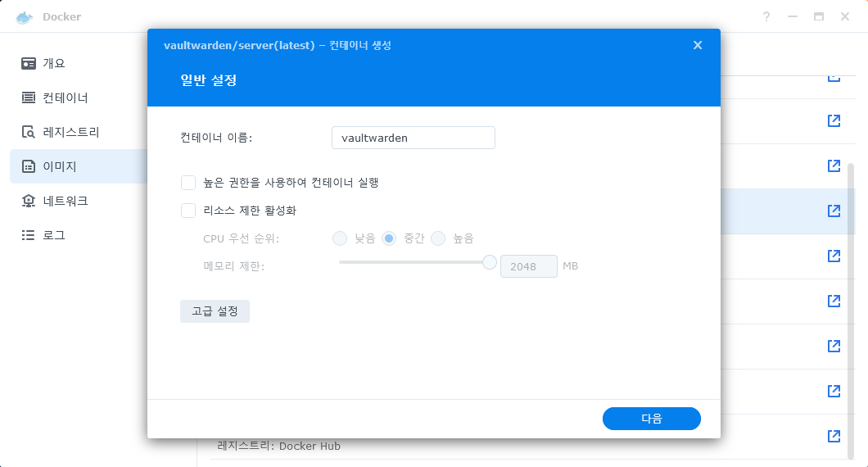Select 중간 CPU priority radio button
Image resolution: width=868 pixels, height=467 pixels.
click(x=389, y=238)
